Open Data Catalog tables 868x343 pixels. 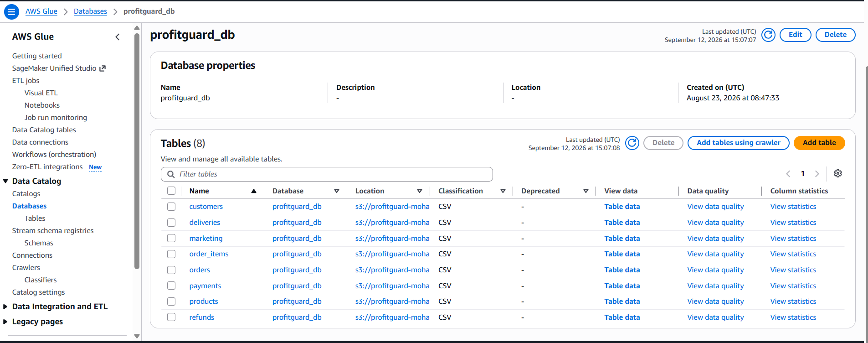tap(44, 130)
